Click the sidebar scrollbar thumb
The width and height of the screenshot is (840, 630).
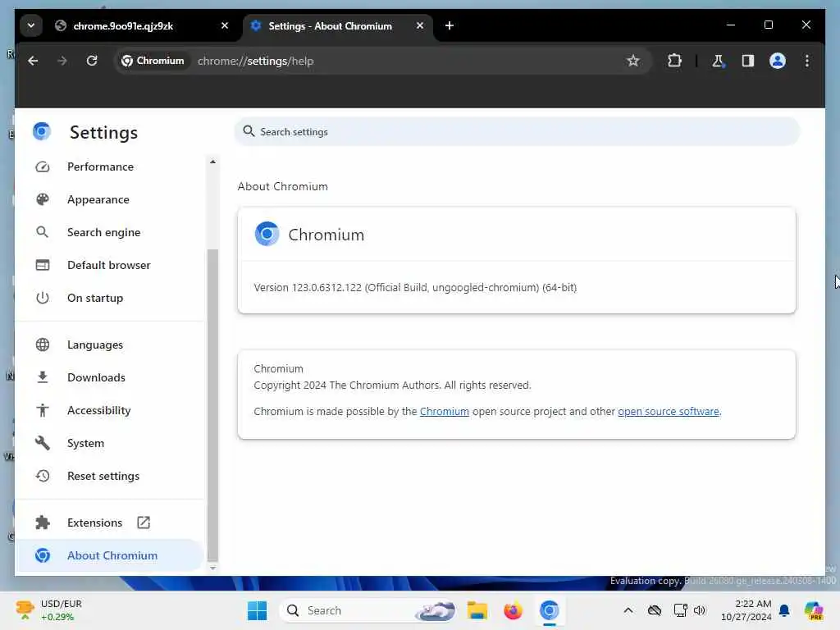212,405
